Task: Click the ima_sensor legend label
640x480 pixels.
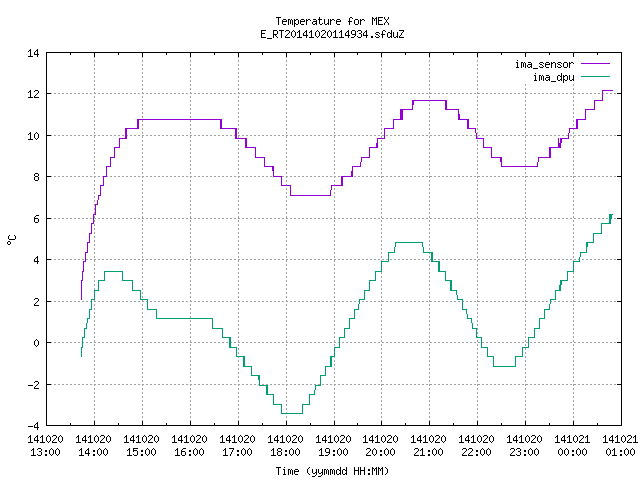Action: (544, 64)
